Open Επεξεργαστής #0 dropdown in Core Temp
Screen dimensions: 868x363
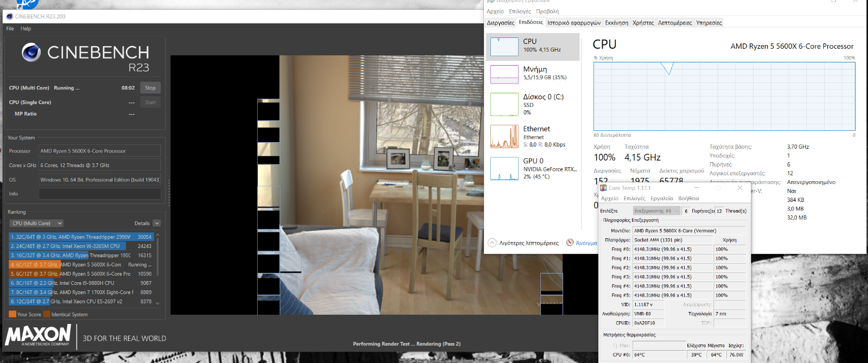point(656,211)
